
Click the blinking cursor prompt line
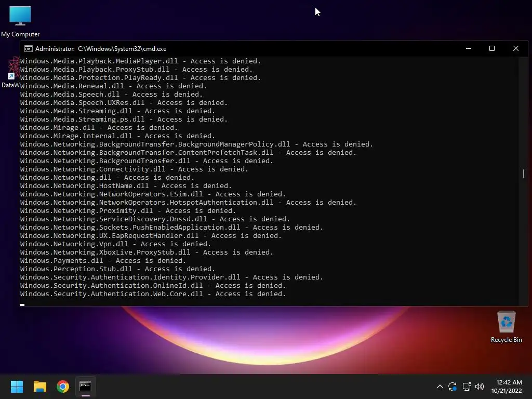(x=22, y=304)
